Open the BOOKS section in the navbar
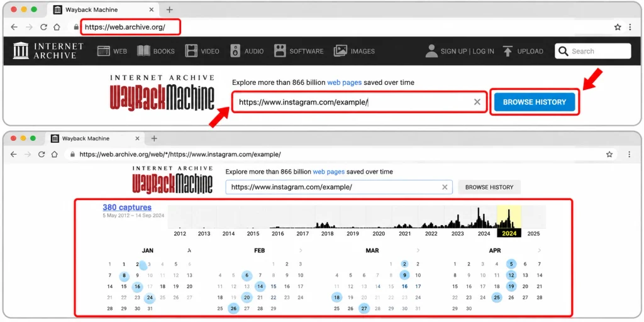Image resolution: width=644 pixels, height=322 pixels. point(156,52)
